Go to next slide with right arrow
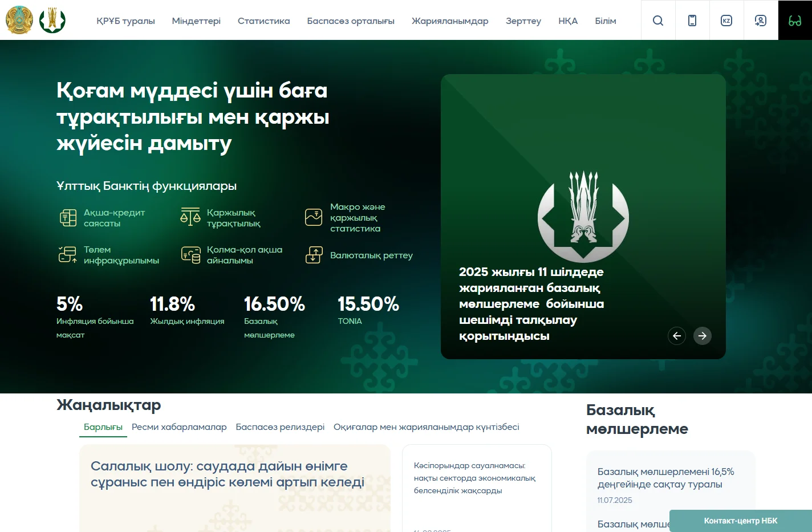 coord(703,336)
